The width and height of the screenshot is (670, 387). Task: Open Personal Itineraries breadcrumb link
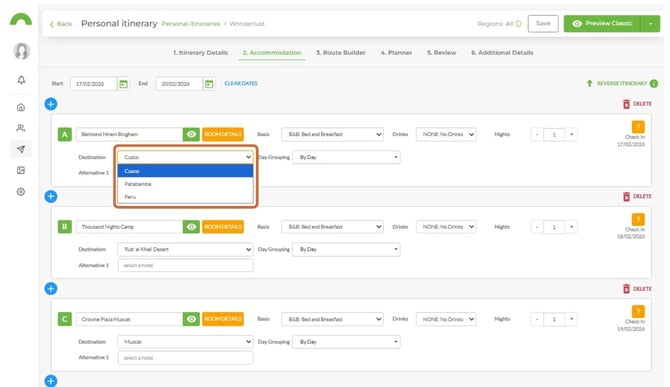tap(191, 24)
